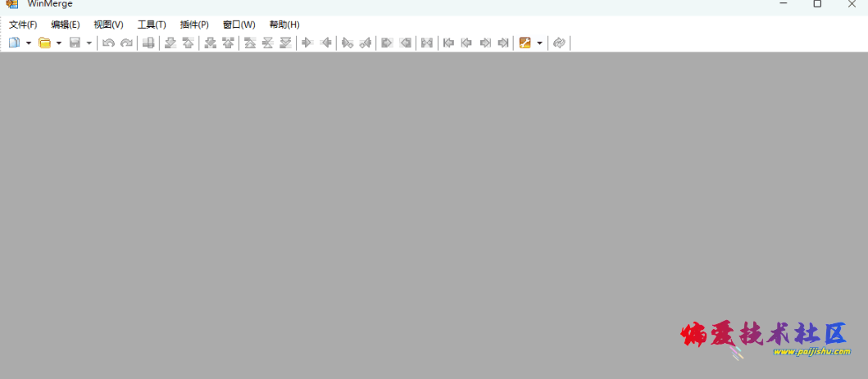Close the WinMerge window
Image resolution: width=868 pixels, height=379 pixels.
coord(852,4)
